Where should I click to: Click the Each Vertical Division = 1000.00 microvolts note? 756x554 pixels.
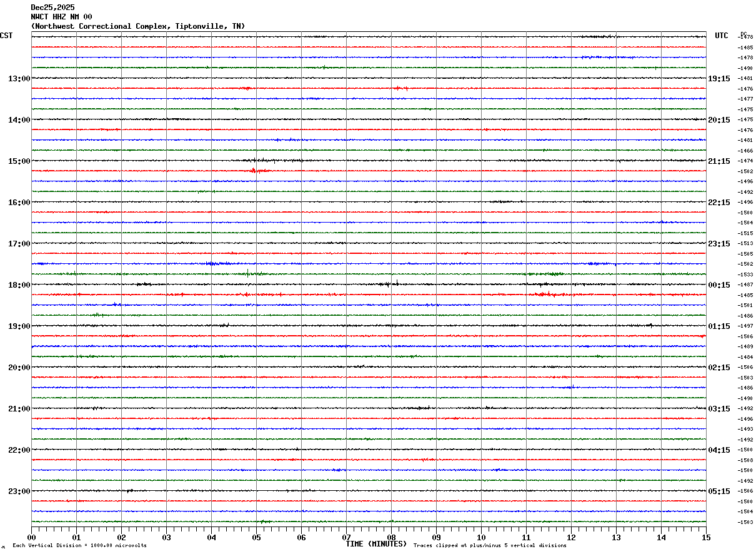tap(79, 546)
